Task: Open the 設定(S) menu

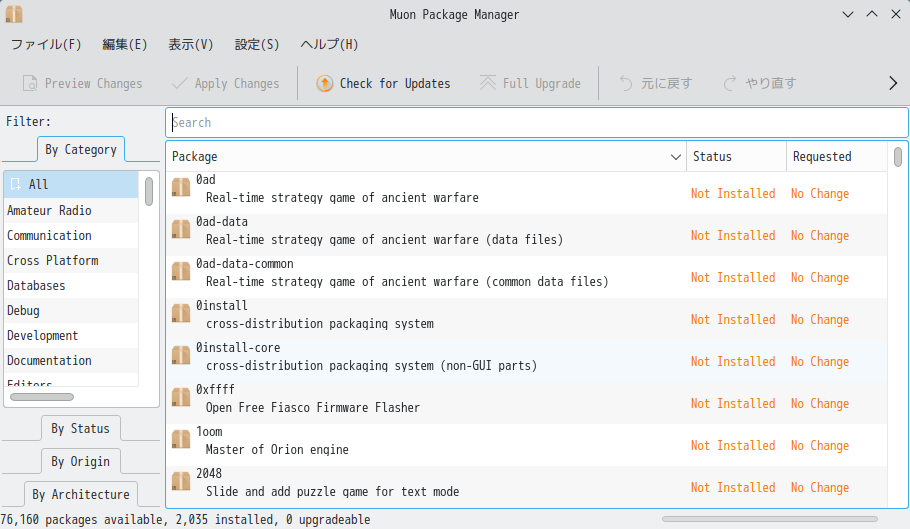Action: coord(257,45)
